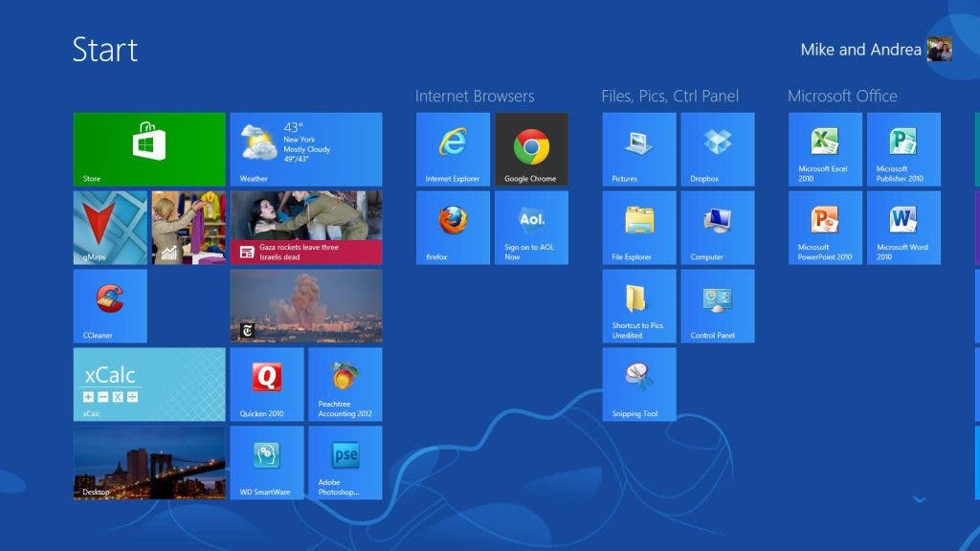980x551 pixels.
Task: Open Peachtree Accounting 2012 tile
Action: click(x=345, y=385)
